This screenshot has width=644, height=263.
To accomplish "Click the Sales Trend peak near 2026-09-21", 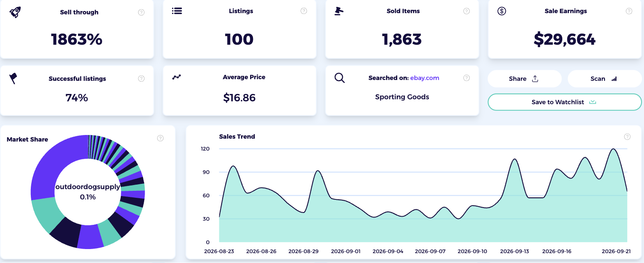I will coord(614,149).
